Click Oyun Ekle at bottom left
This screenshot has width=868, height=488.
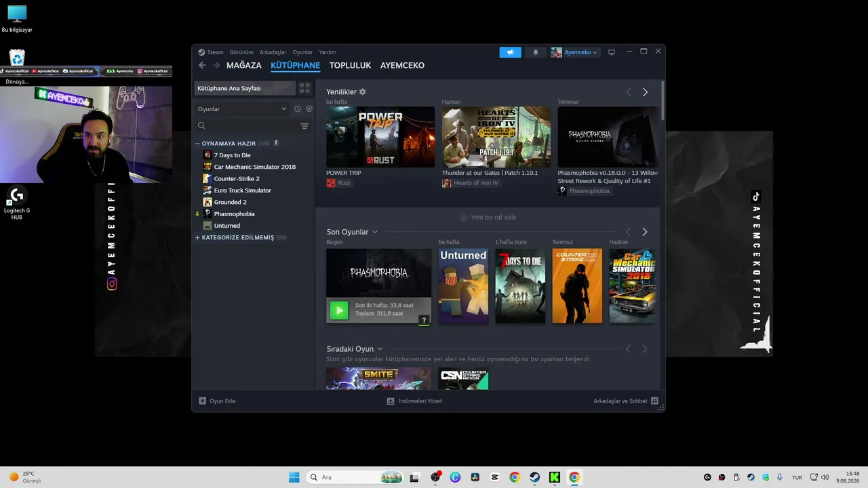[x=217, y=401]
